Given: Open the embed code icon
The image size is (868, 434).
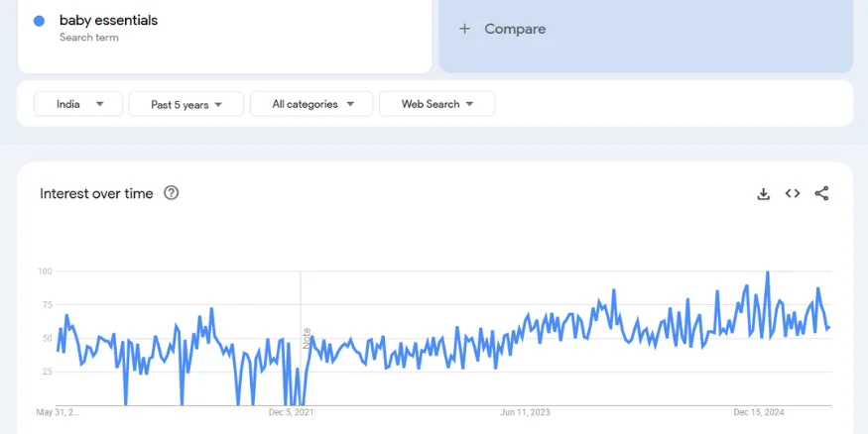Looking at the screenshot, I should click(792, 194).
